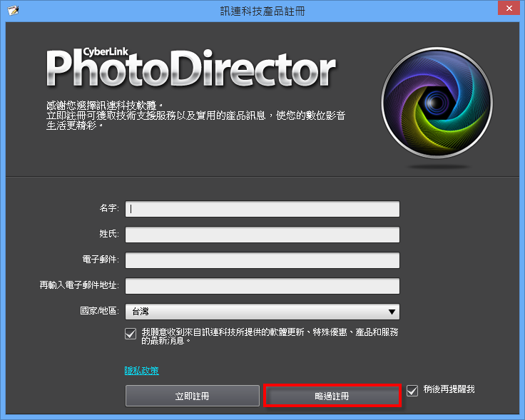Toggle the 稍後再提醒我 checkbox
This screenshot has width=525, height=420.
point(412,391)
